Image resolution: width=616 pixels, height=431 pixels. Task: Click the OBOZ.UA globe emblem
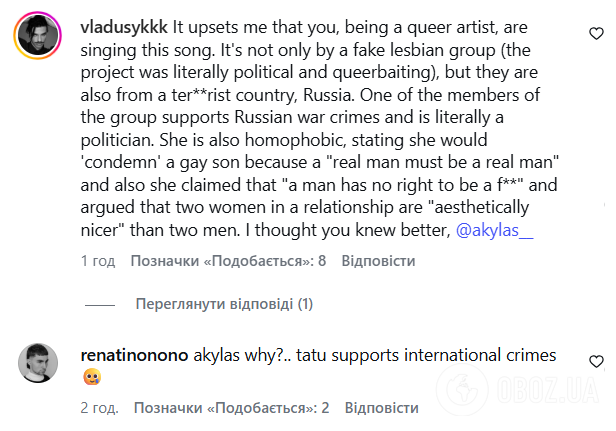pos(462,390)
